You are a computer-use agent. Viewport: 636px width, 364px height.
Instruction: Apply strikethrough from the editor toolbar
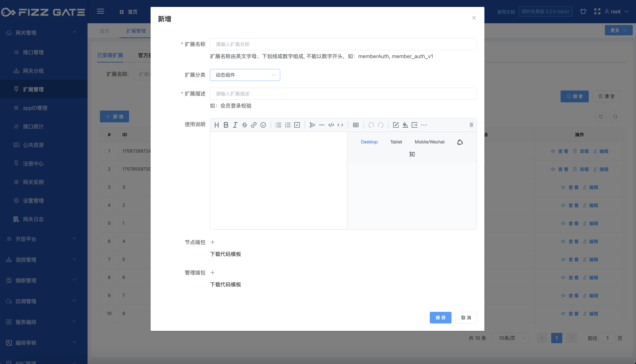(x=244, y=125)
